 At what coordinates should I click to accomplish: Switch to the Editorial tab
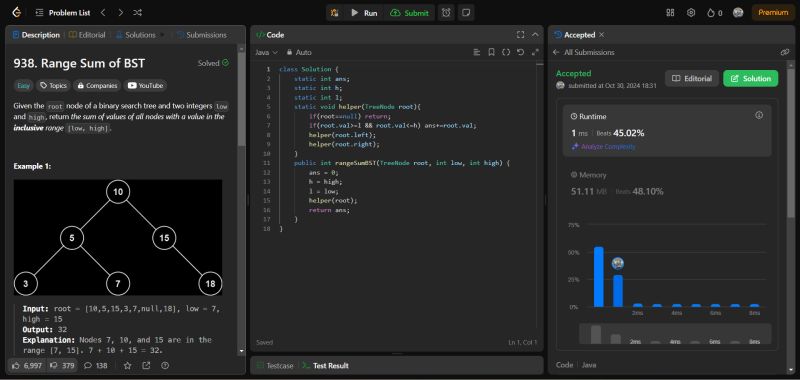pyautogui.click(x=87, y=35)
